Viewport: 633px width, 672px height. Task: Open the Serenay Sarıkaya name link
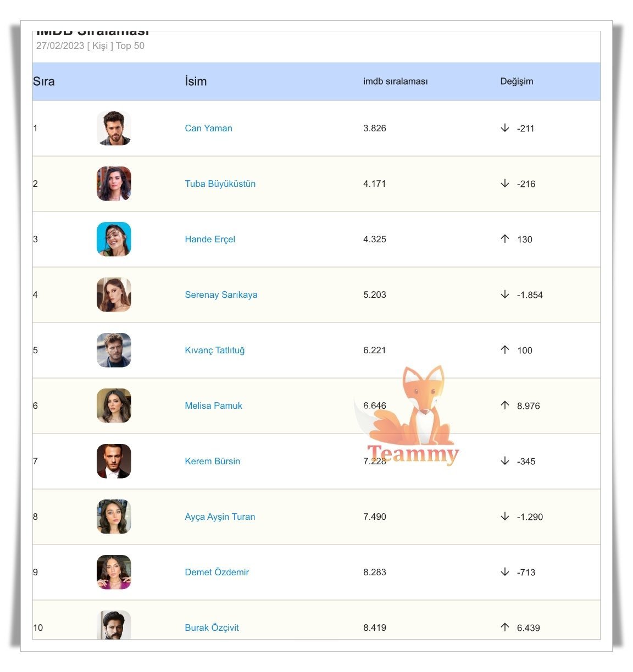tap(221, 295)
